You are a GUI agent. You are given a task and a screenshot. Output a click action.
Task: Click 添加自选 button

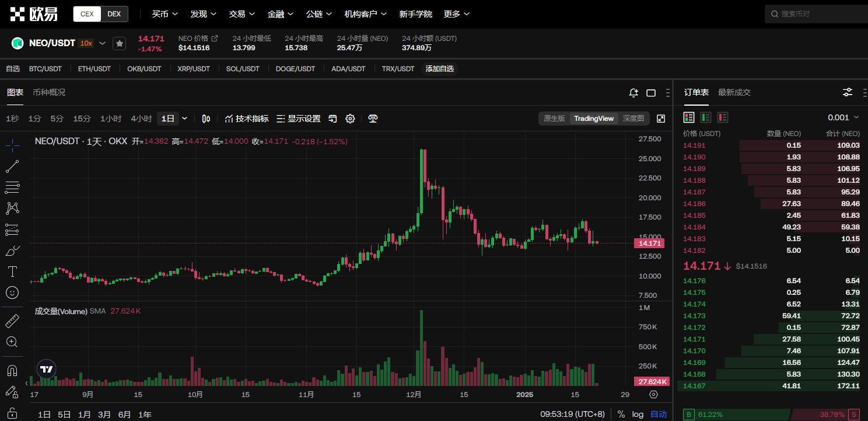440,69
